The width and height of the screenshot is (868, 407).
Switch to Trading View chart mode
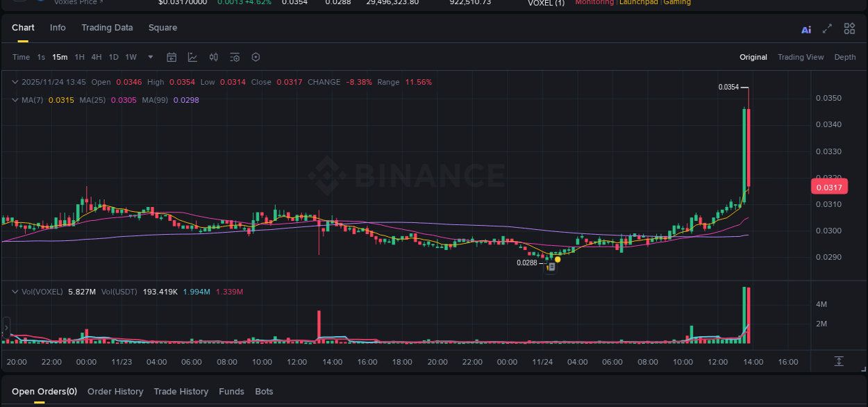point(801,57)
